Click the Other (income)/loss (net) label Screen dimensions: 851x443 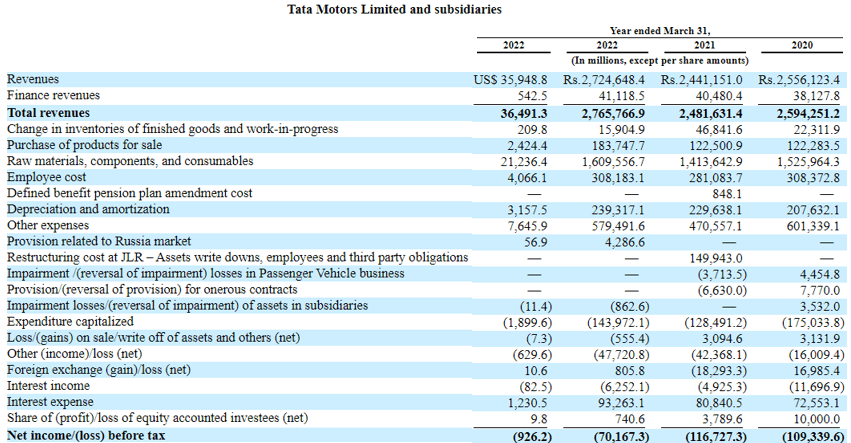(74, 353)
